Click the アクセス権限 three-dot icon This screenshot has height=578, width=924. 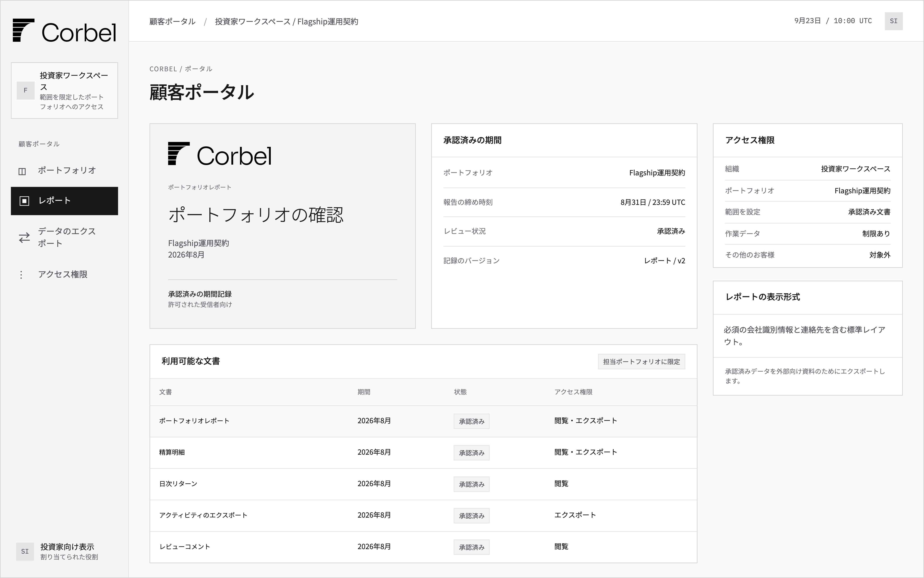point(21,275)
